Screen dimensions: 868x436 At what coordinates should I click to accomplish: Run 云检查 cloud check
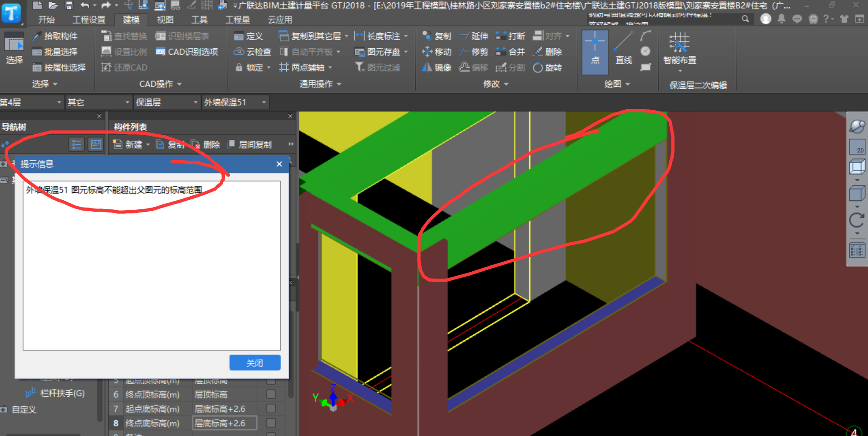[252, 52]
